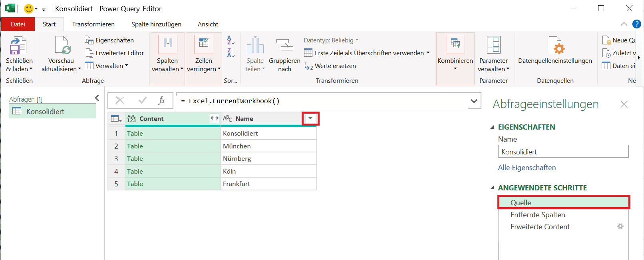
Task: Cancel formula edit with X
Action: tap(120, 100)
